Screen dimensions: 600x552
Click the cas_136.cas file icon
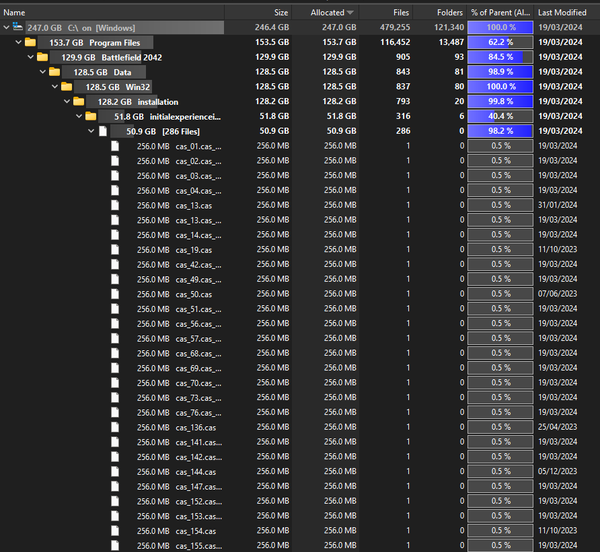point(115,427)
